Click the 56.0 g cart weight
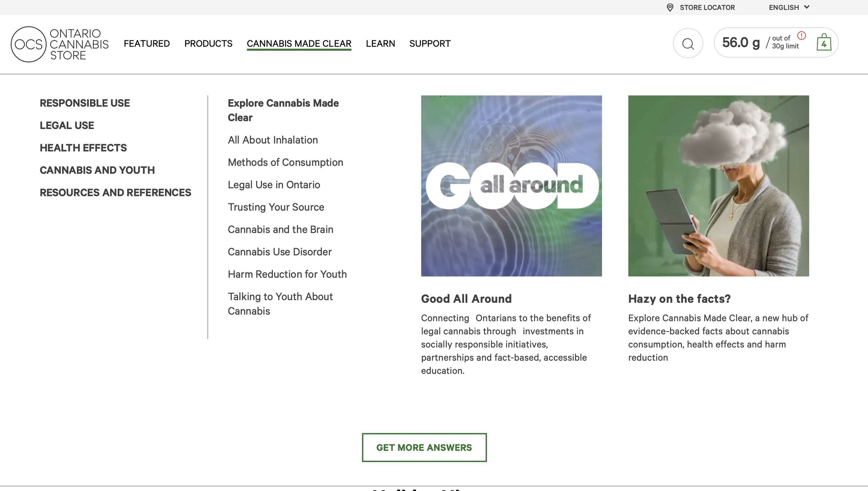 (741, 43)
